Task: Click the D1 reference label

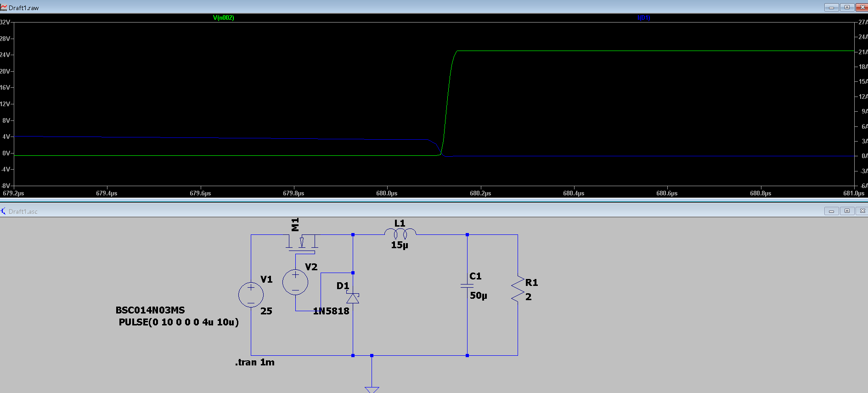Action: 343,286
